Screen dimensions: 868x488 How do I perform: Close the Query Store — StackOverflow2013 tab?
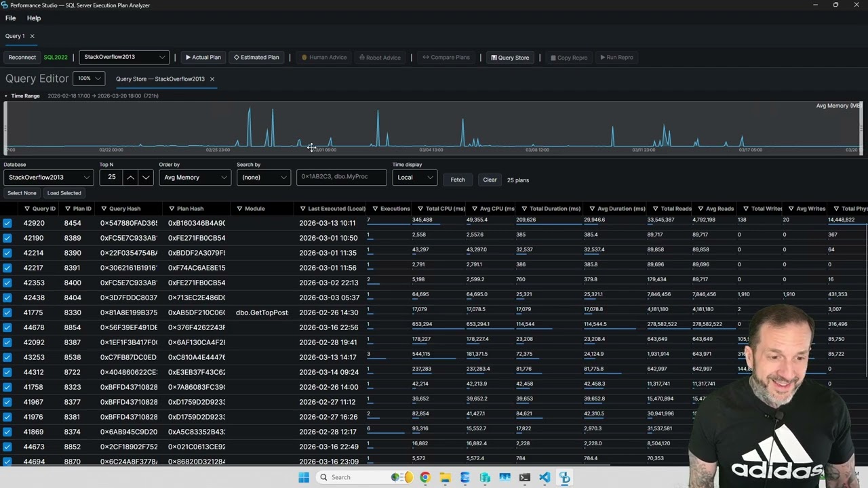212,79
